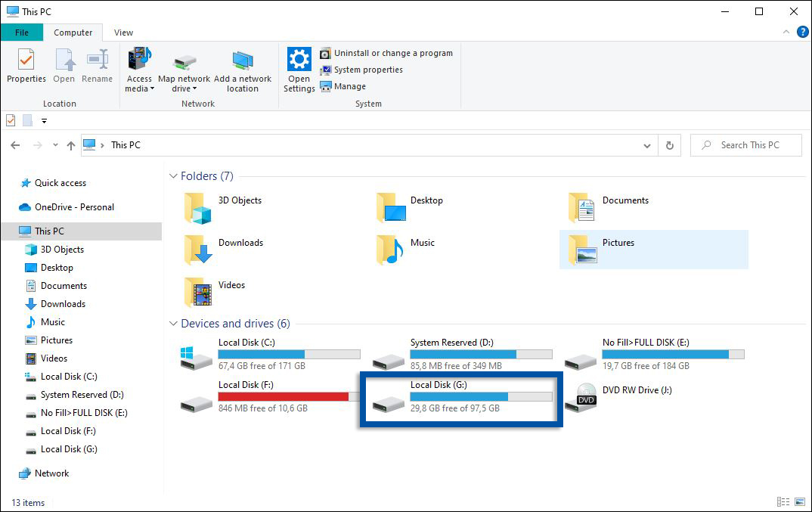Open System properties
Viewport: 812px width, 512px height.
click(367, 70)
